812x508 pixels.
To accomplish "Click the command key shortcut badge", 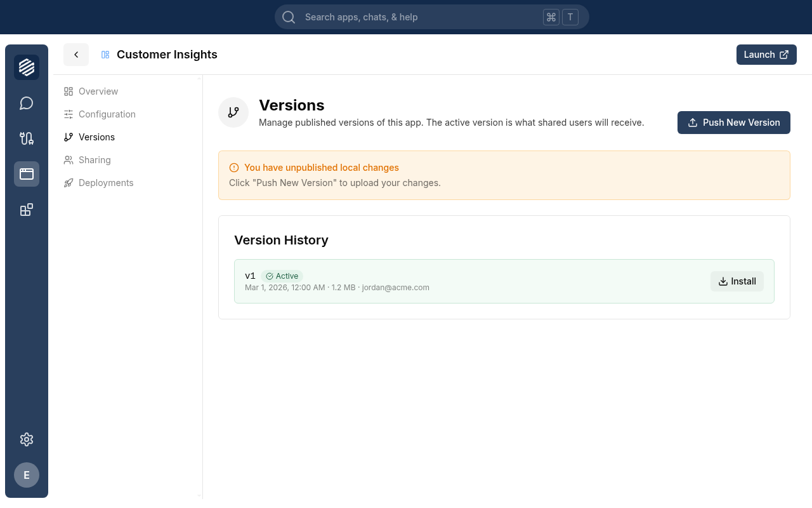I will tap(551, 17).
